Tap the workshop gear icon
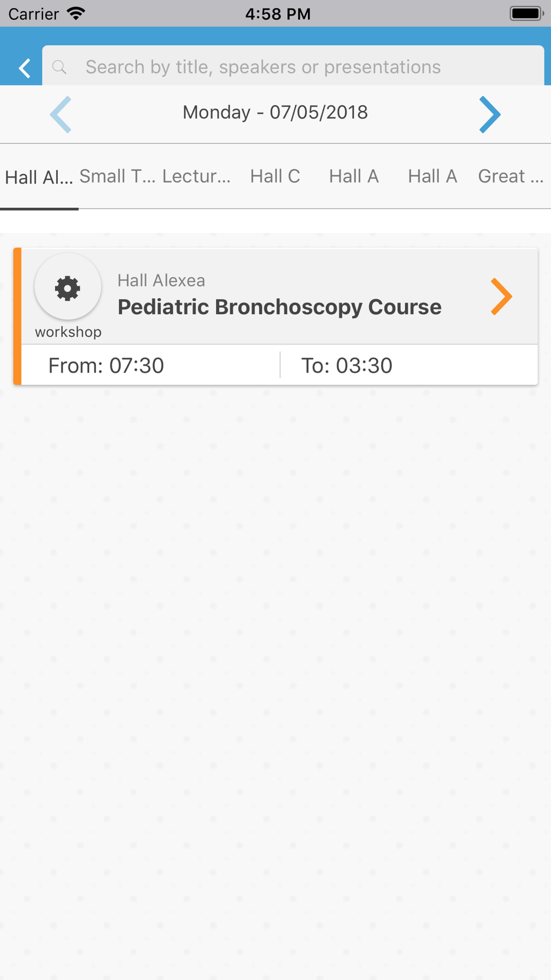 click(68, 288)
